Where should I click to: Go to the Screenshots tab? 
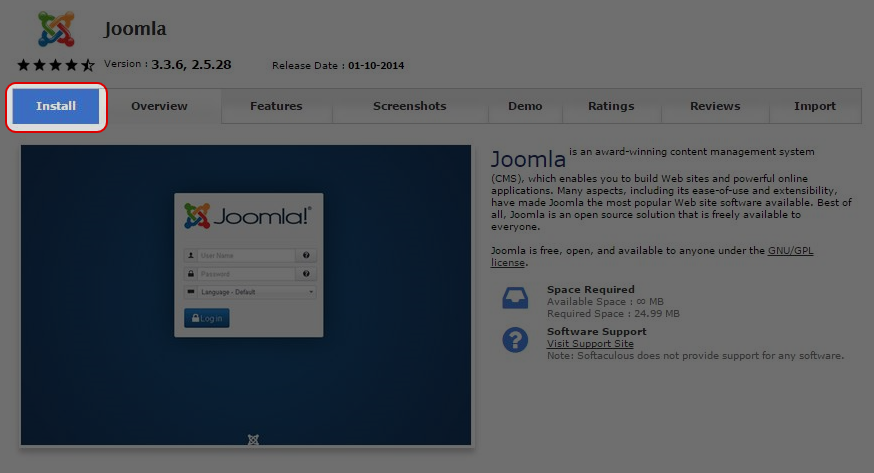pyautogui.click(x=409, y=106)
